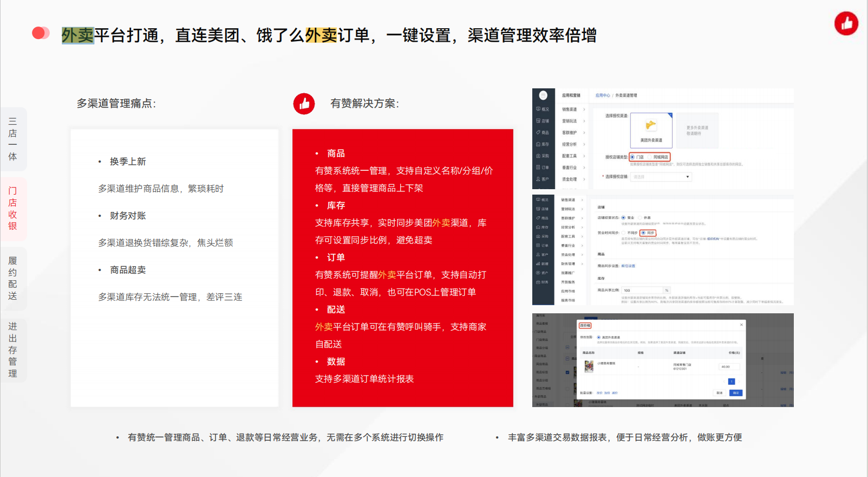Click the red thumbs-up logo top right

tap(846, 23)
